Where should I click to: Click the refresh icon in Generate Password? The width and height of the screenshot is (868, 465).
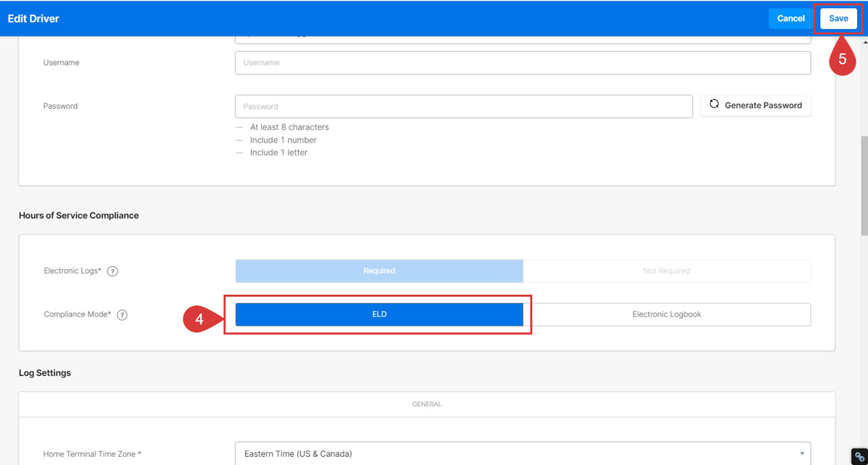(714, 105)
